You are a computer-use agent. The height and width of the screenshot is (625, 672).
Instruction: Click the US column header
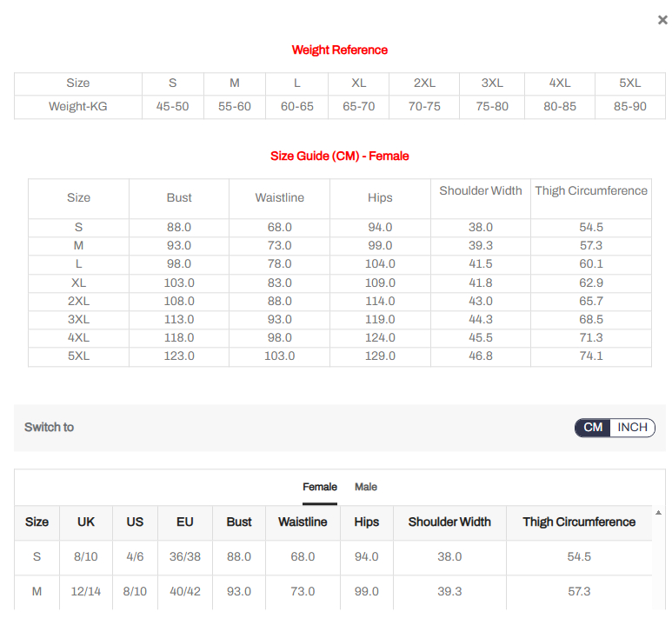point(135,522)
